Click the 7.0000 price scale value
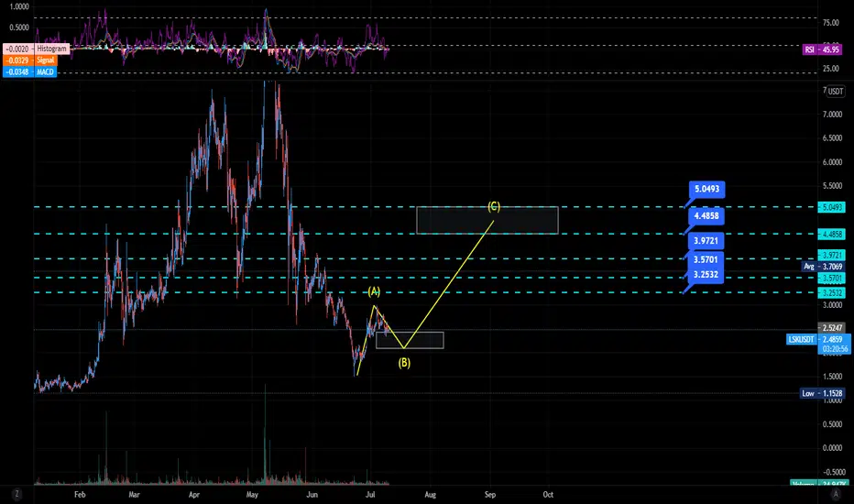The width and height of the screenshot is (854, 504). (x=832, y=115)
